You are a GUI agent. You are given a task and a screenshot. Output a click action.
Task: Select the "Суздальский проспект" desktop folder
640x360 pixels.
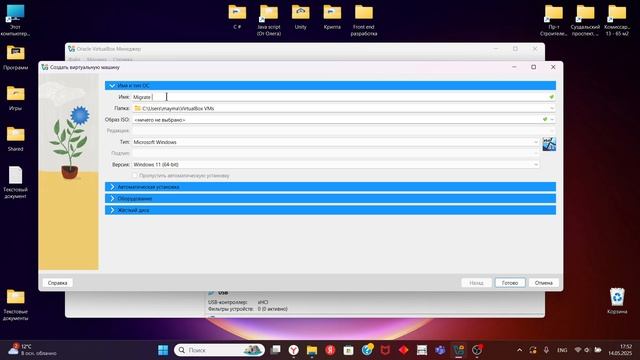[x=585, y=20]
